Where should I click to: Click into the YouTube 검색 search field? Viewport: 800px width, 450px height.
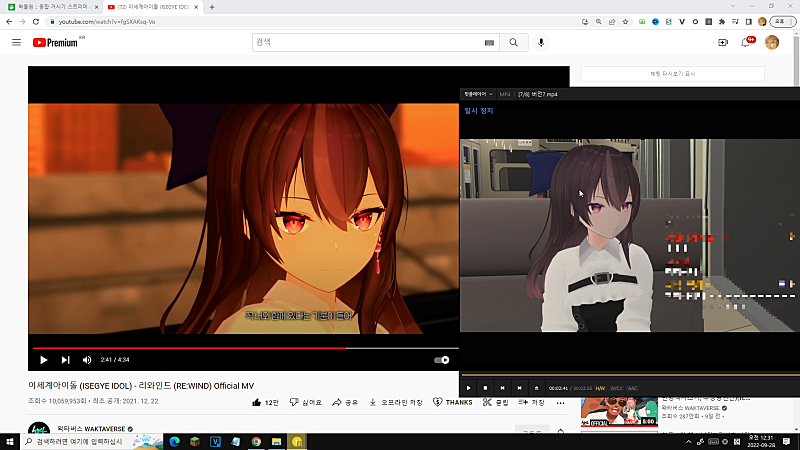click(367, 43)
